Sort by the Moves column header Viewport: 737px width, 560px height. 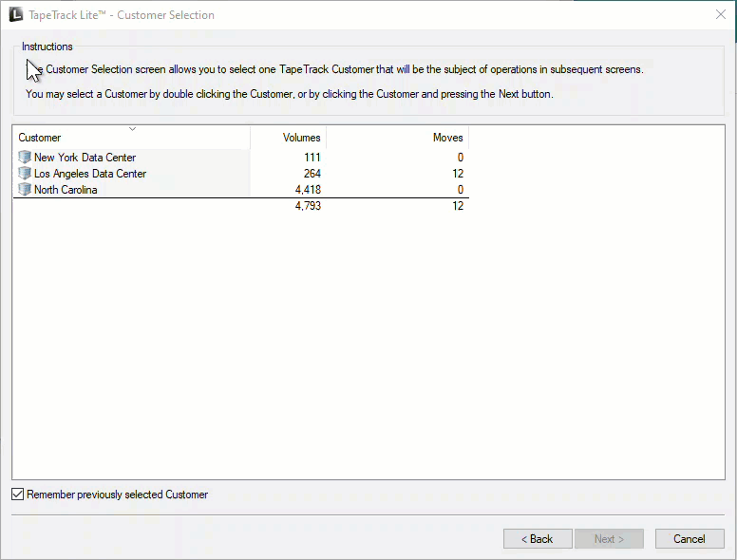pyautogui.click(x=398, y=138)
